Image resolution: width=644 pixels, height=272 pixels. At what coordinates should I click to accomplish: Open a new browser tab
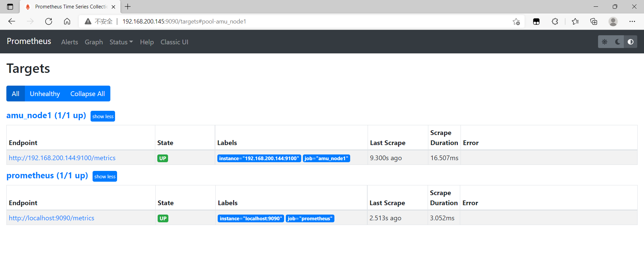[128, 6]
